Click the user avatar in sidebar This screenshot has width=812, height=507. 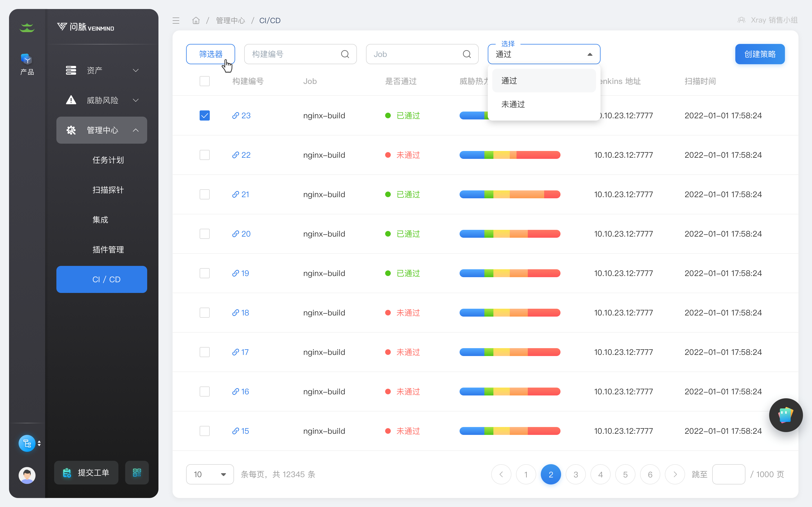(27, 475)
